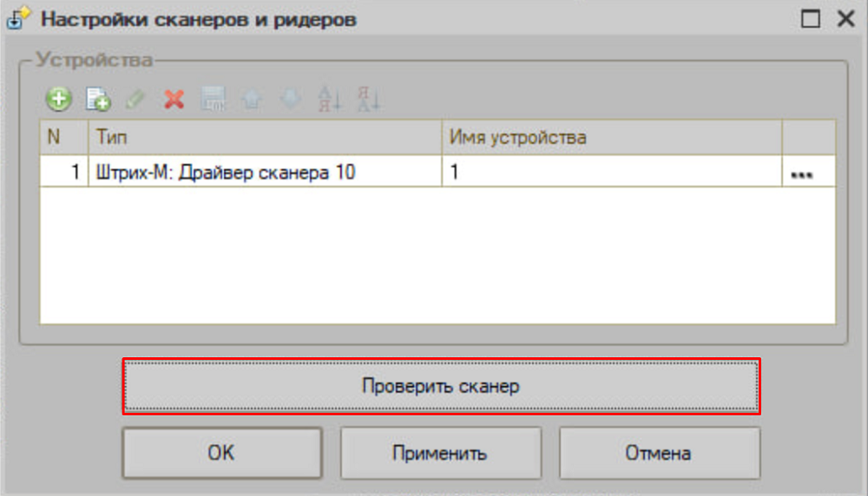Viewport: 868px width, 496px height.
Task: Delete the row with red X icon
Action: [174, 100]
